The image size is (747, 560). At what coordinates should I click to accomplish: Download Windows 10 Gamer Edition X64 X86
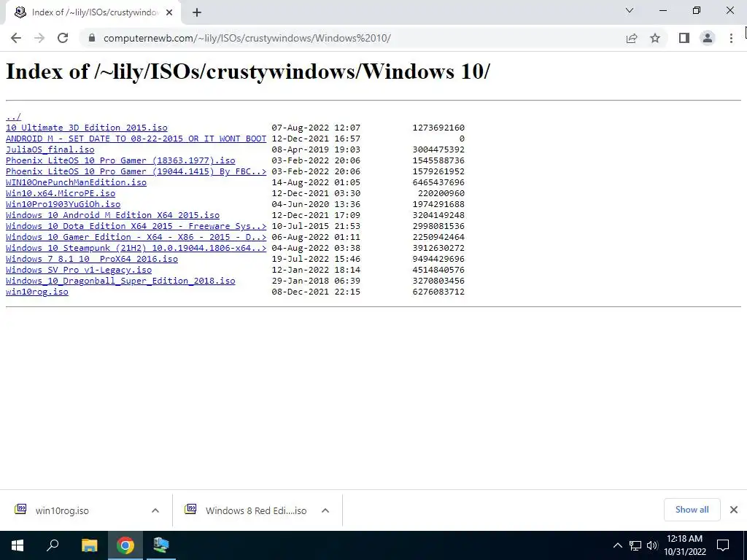[136, 237]
